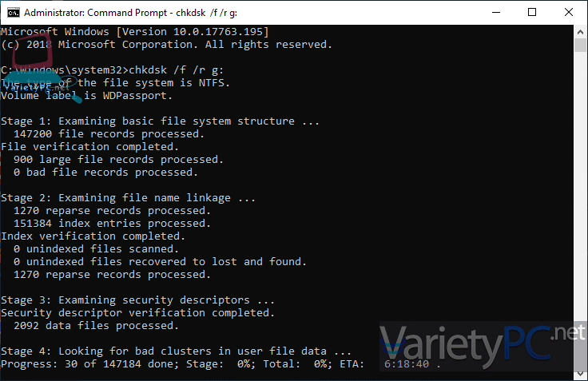Viewport: 588px width, 381px height.
Task: Click the vertical scrollbar thumb
Action: (581, 46)
